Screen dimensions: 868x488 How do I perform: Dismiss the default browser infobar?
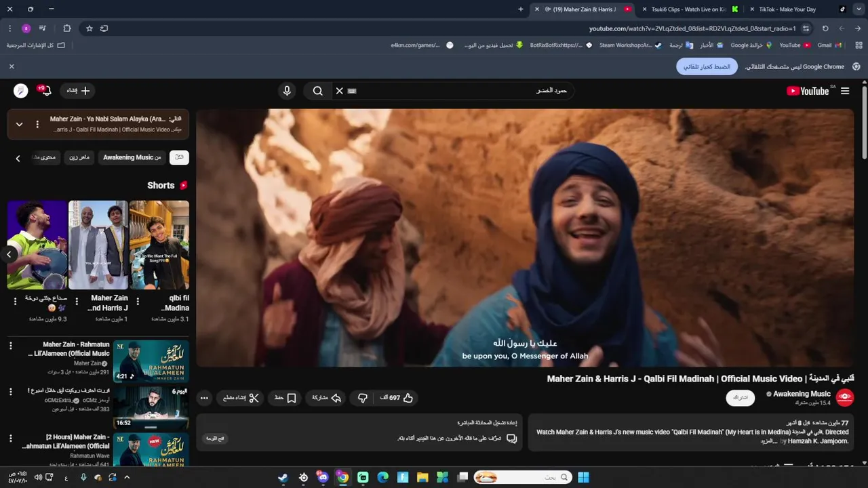pyautogui.click(x=12, y=66)
